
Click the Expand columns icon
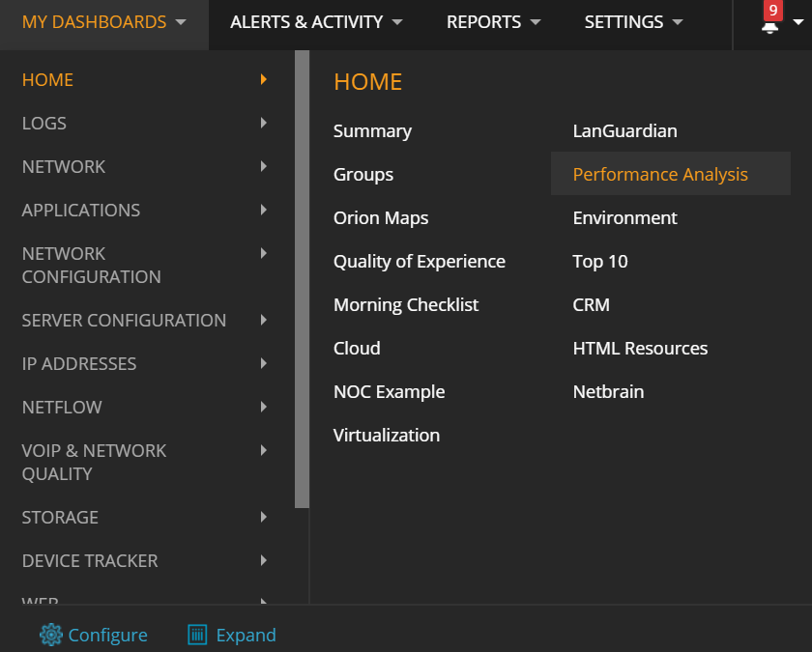point(197,635)
